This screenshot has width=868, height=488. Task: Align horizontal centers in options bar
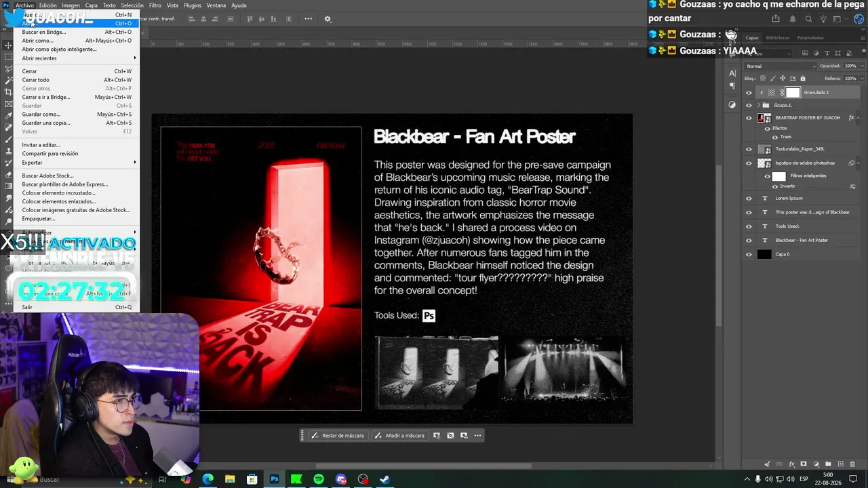[203, 19]
